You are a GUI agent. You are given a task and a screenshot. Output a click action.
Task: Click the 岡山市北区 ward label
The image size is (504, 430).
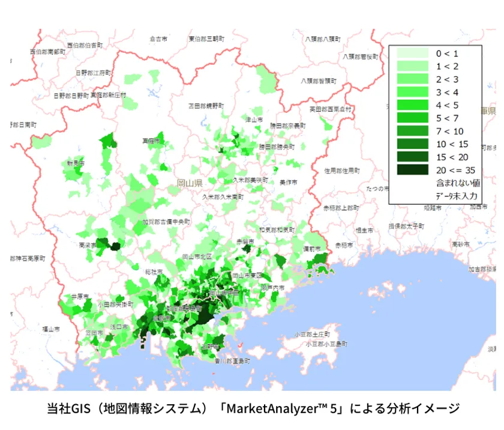click(197, 256)
